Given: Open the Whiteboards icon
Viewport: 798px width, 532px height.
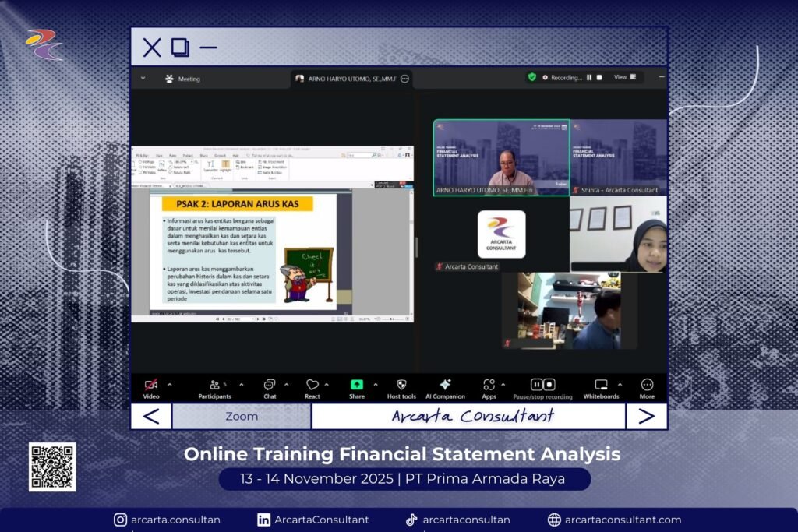Looking at the screenshot, I should [601, 385].
